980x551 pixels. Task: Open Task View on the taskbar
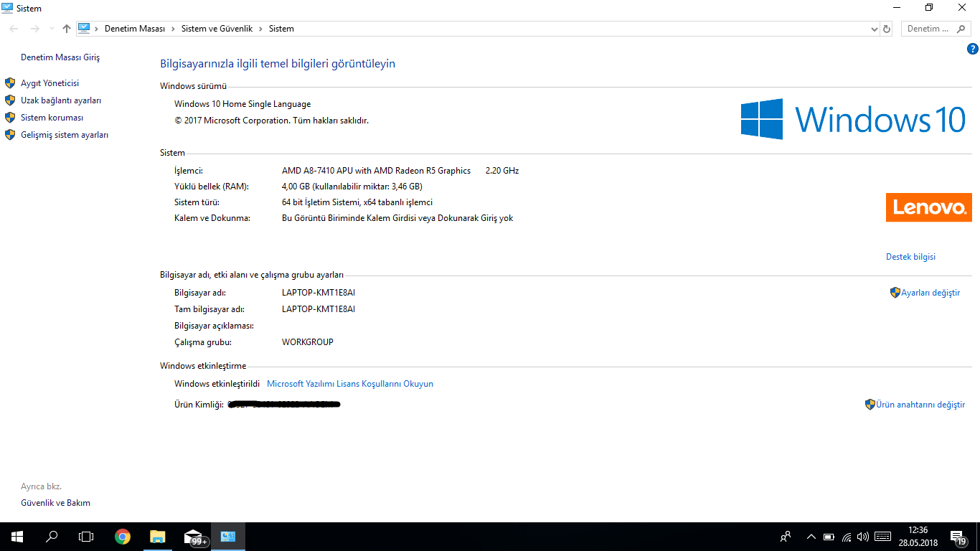86,537
